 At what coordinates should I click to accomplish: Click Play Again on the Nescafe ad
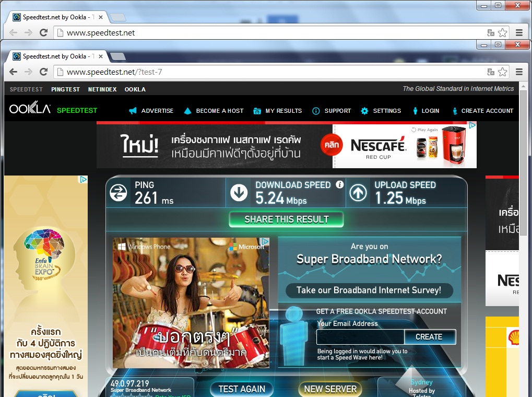click(x=424, y=130)
